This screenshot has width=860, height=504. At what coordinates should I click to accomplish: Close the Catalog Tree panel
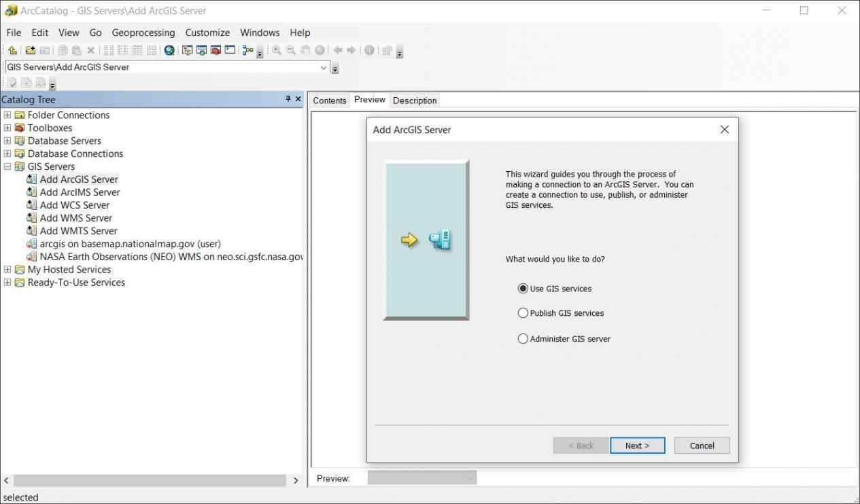click(x=298, y=99)
